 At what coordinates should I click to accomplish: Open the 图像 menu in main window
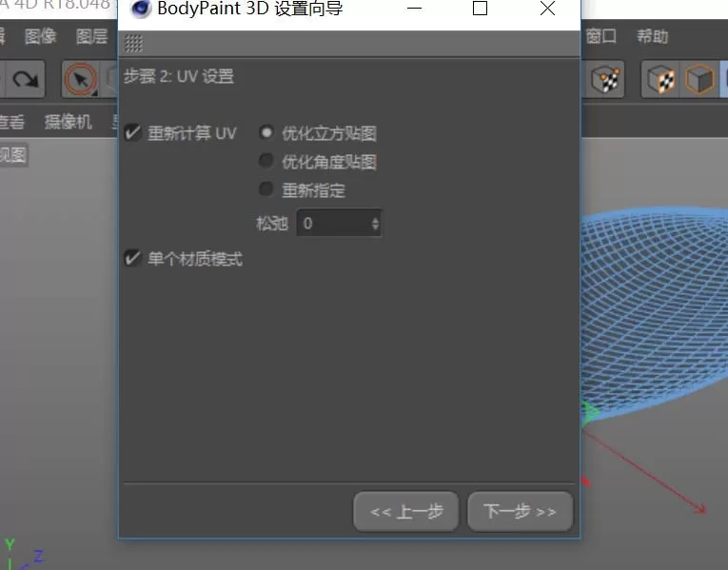[x=40, y=36]
